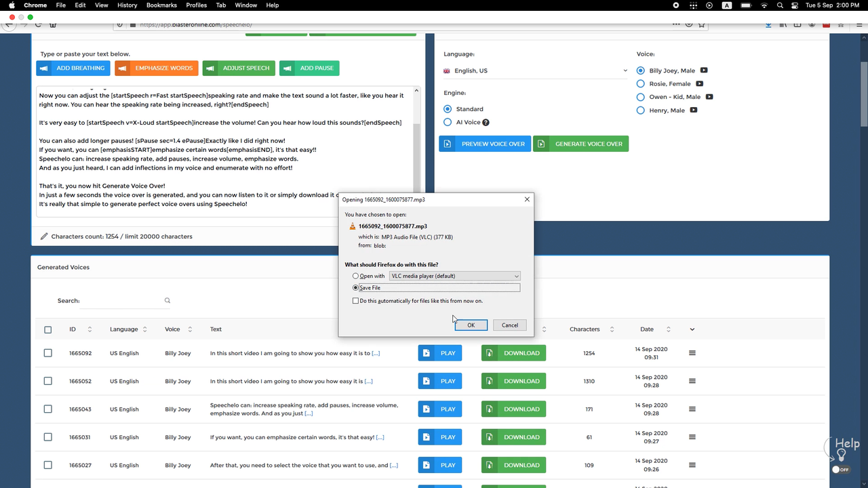This screenshot has width=868, height=488.
Task: Select the Owen - Kid, Male voice
Action: [x=641, y=97]
